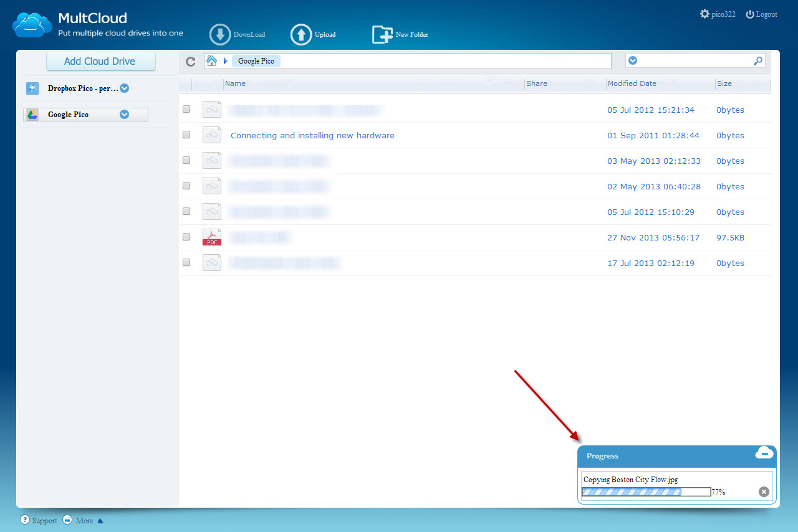Open the Google Pico drive dropdown arrow

(x=124, y=115)
